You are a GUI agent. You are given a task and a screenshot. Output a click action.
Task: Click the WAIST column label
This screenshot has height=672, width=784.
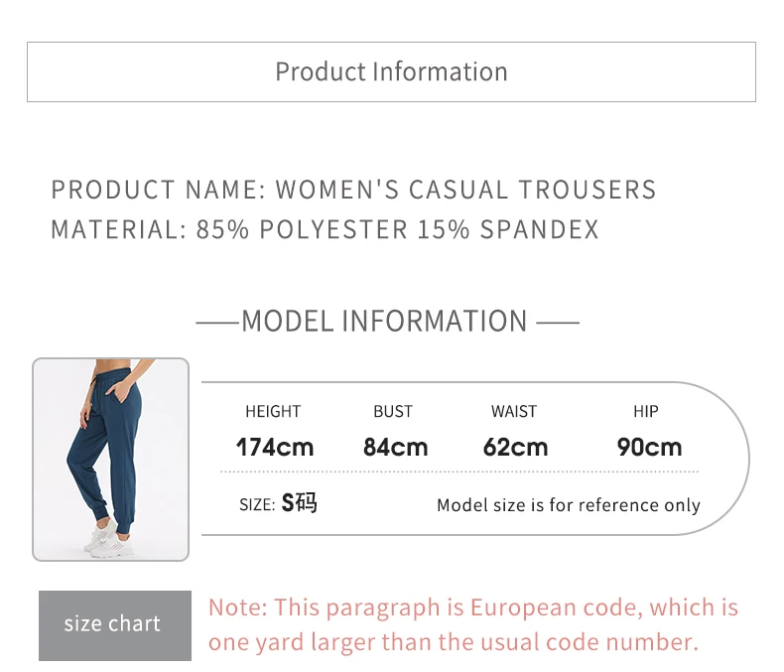pyautogui.click(x=514, y=412)
